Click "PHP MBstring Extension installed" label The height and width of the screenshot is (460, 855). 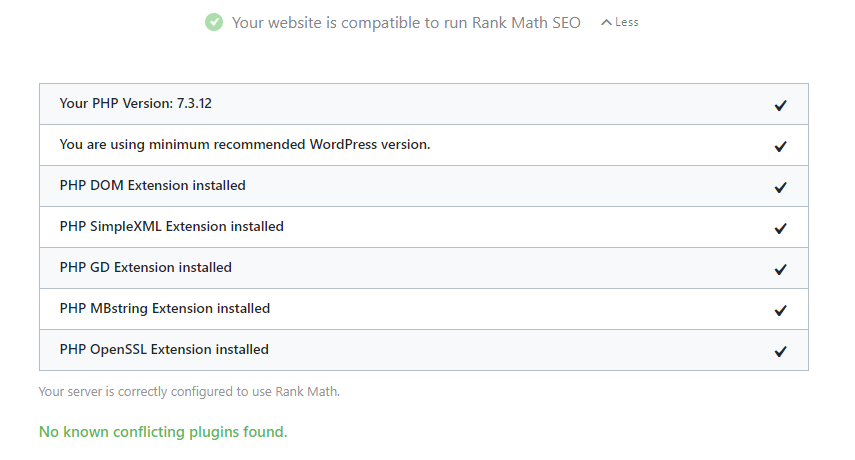coord(164,308)
